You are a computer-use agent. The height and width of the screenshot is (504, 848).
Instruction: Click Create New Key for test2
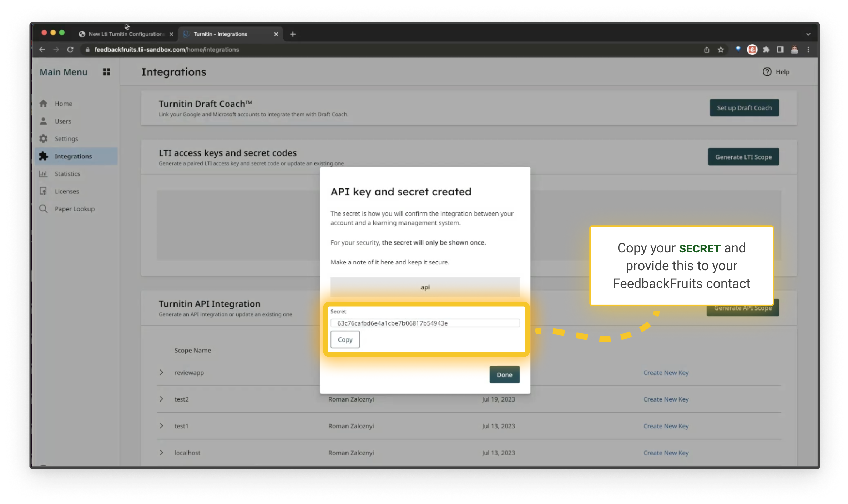click(666, 399)
